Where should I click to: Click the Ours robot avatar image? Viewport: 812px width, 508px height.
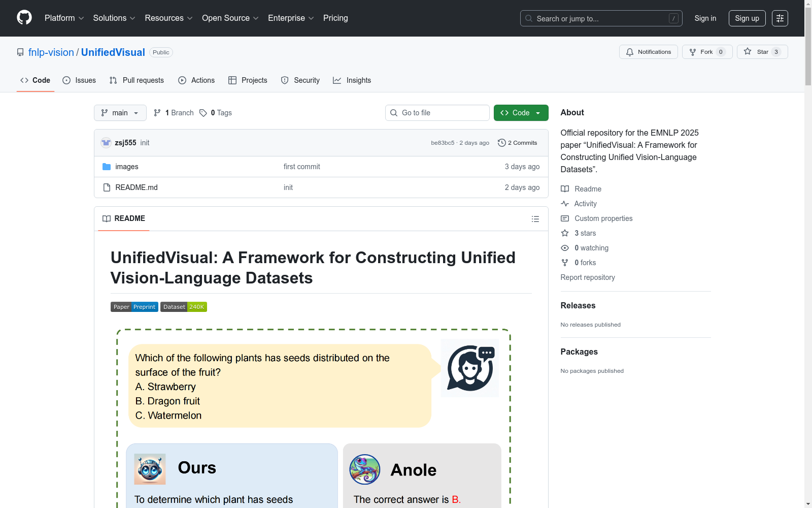click(x=150, y=469)
